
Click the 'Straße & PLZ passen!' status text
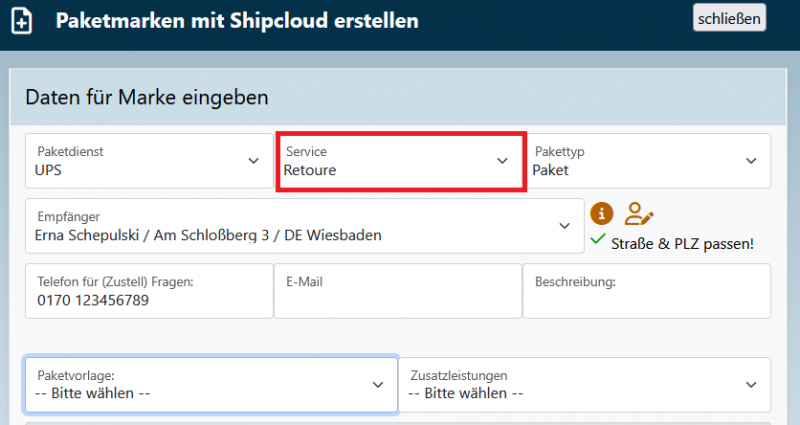(x=682, y=243)
